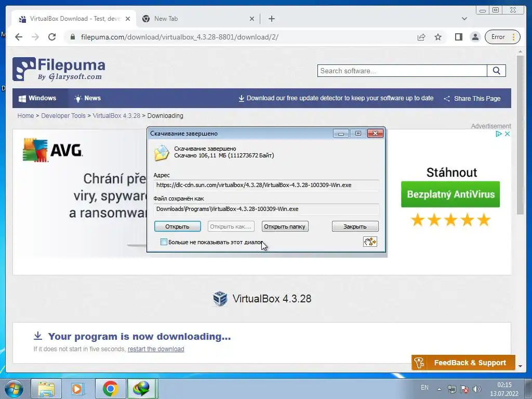Click the Открыть button in the dialog
The image size is (532, 399).
click(178, 227)
